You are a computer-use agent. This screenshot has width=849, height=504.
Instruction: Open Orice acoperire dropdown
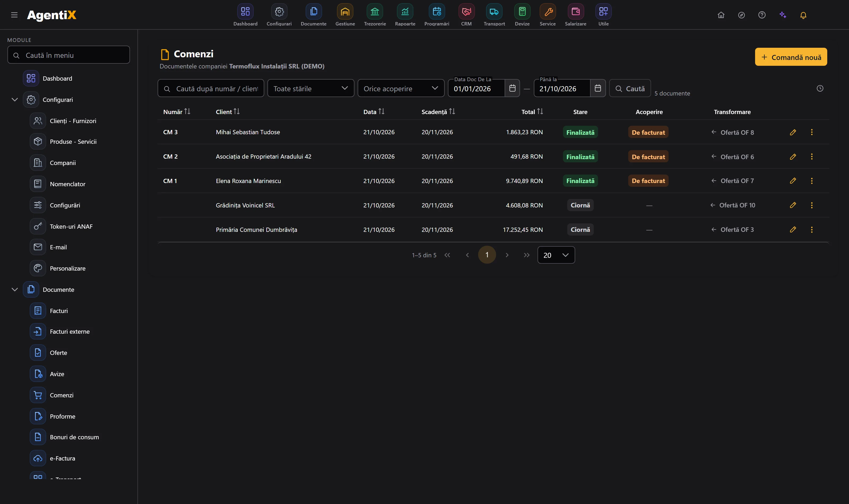point(401,88)
